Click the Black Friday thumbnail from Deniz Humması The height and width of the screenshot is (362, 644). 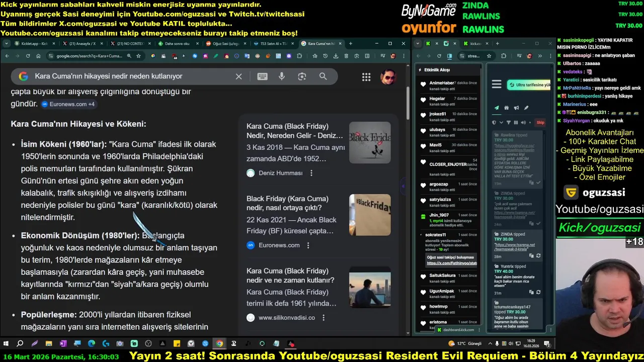click(x=370, y=142)
